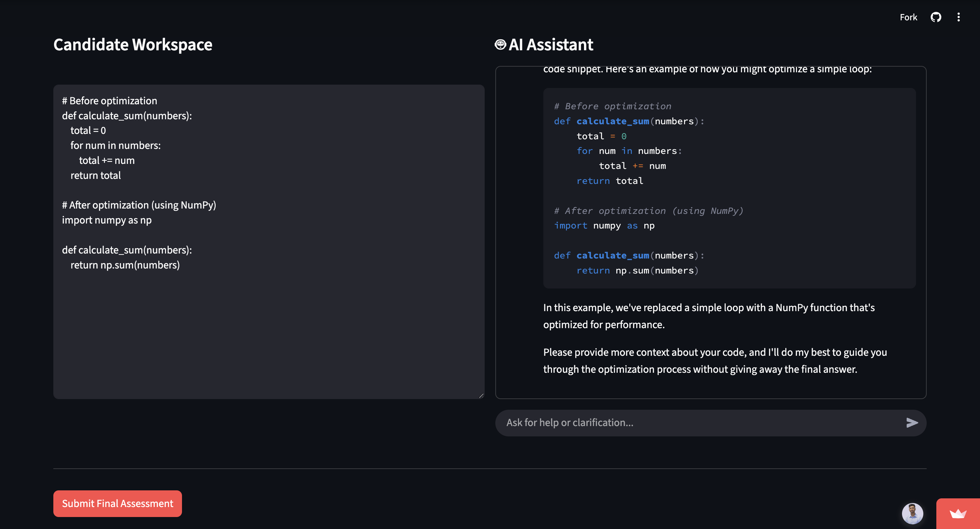Viewport: 980px width, 529px height.
Task: Click 'import numpy as np' in assistant's code
Action: (x=604, y=226)
